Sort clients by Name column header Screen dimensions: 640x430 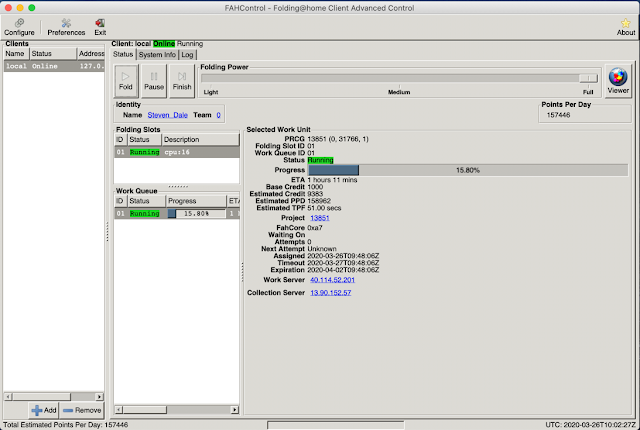coord(16,53)
